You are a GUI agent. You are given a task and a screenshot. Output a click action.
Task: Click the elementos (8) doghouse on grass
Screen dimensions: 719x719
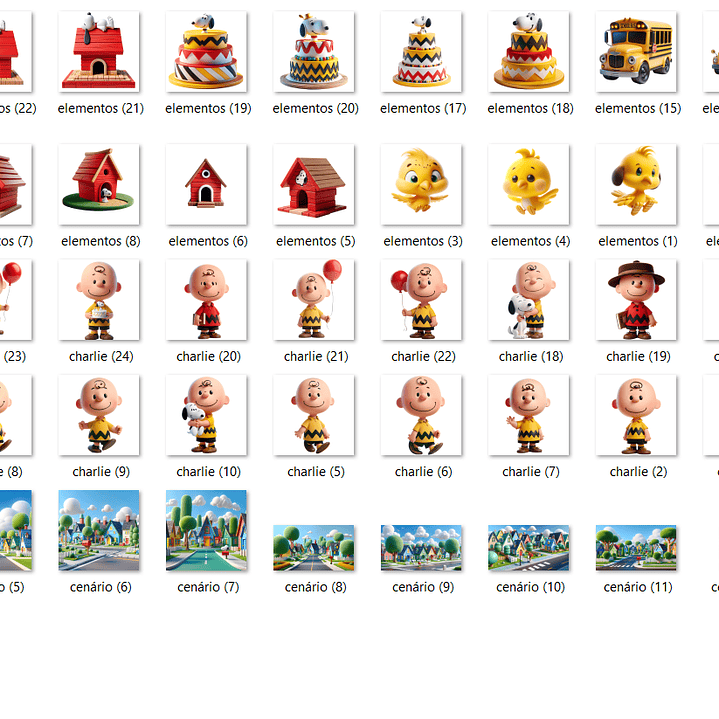coord(98,185)
